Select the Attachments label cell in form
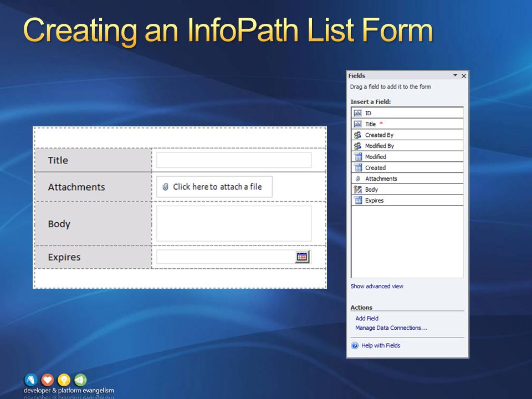532x399 pixels. coord(93,187)
